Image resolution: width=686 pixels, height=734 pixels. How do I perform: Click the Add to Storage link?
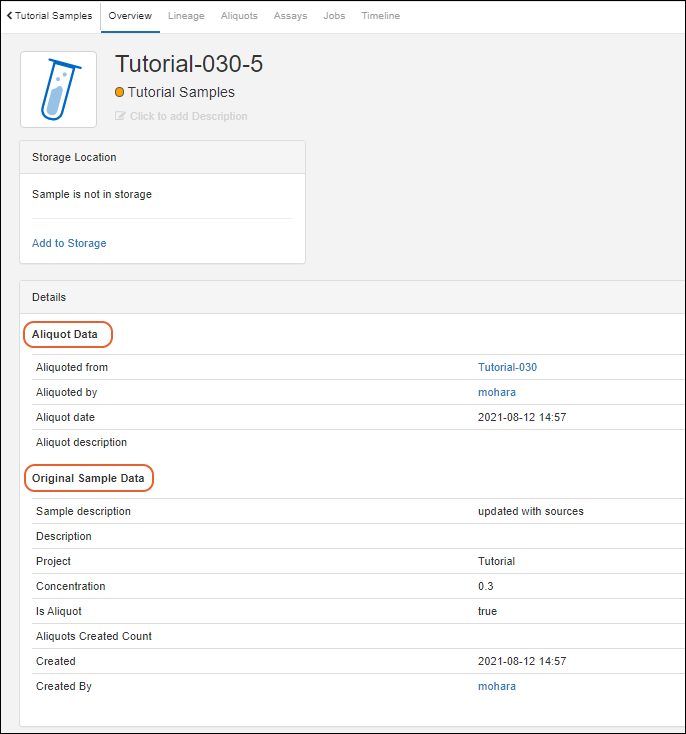tap(69, 243)
